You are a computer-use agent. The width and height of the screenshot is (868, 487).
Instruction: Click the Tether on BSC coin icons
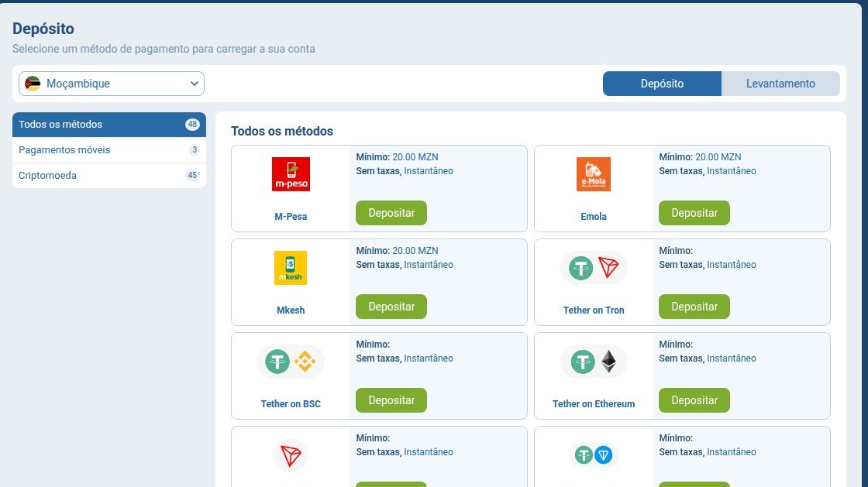291,362
